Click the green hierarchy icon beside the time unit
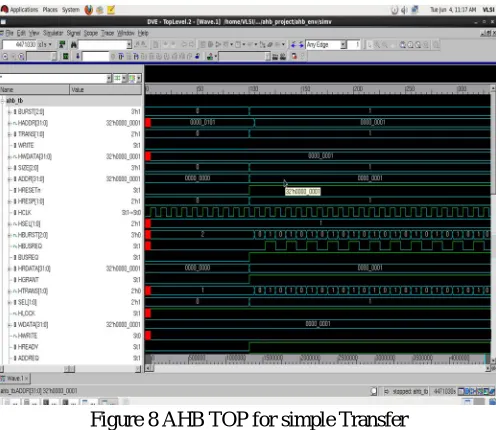The image size is (496, 430). coord(62,45)
